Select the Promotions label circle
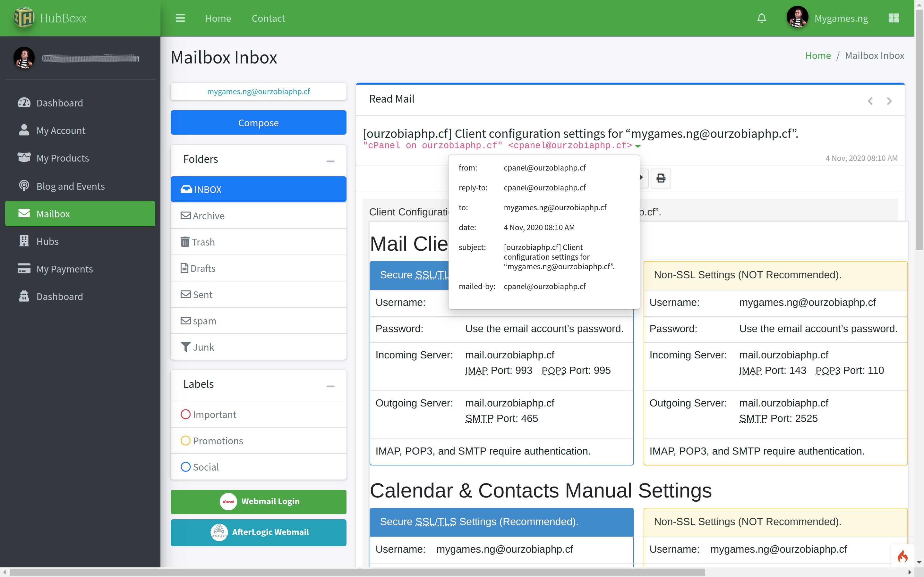 tap(185, 441)
